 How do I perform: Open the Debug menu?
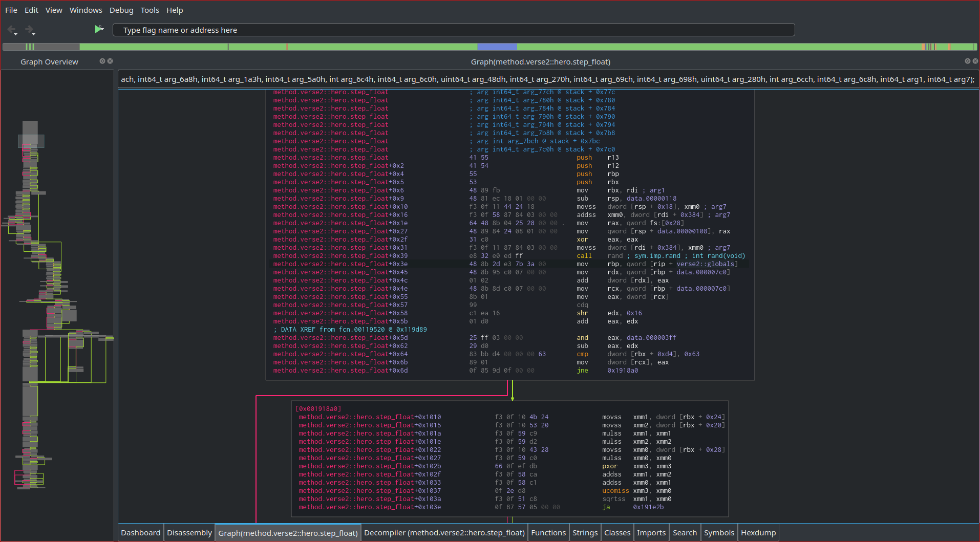121,10
